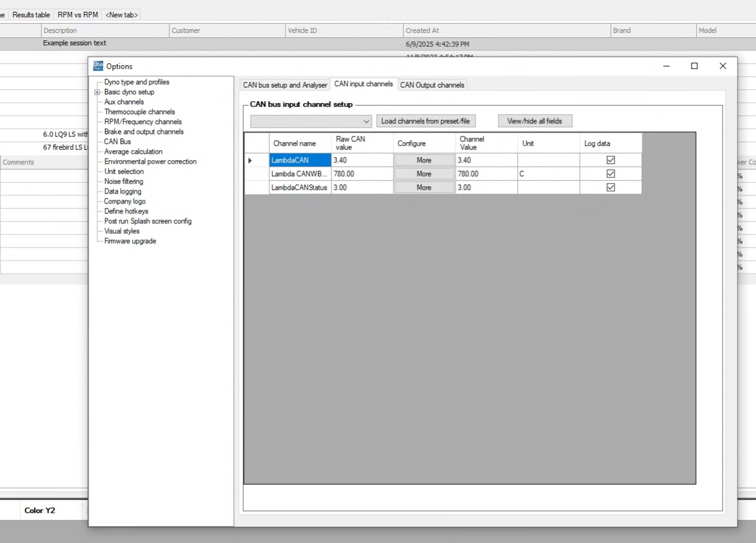Maximize the Options window
This screenshot has width=756, height=543.
click(694, 66)
